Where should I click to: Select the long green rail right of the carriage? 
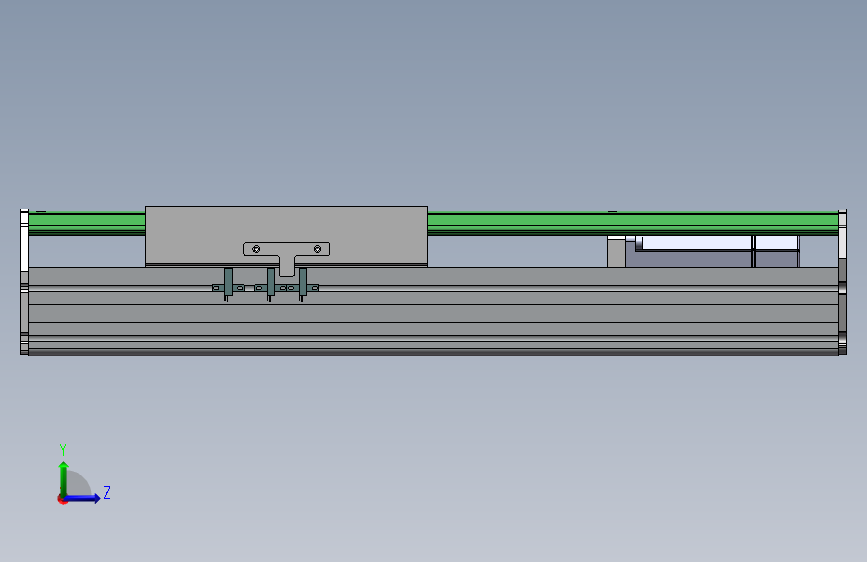(633, 223)
